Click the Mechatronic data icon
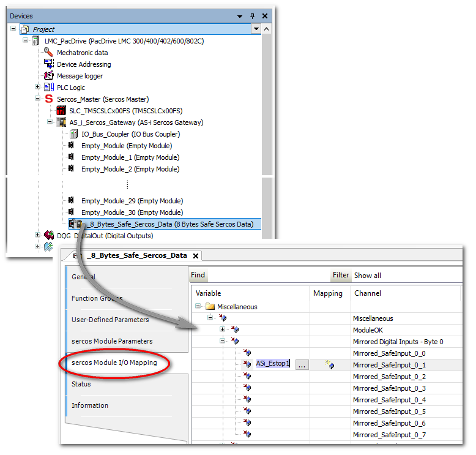Viewport: 476px width, 455px height. [49, 53]
